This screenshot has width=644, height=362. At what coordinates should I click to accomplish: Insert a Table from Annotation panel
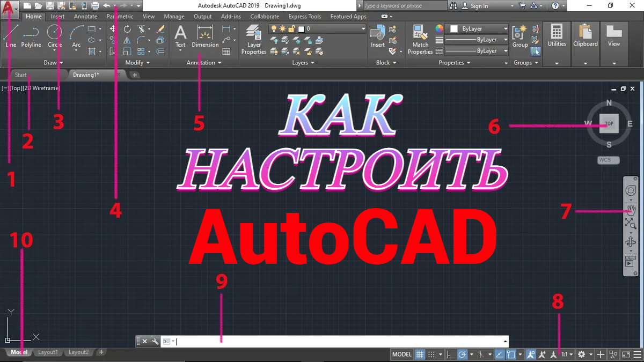coord(226,51)
